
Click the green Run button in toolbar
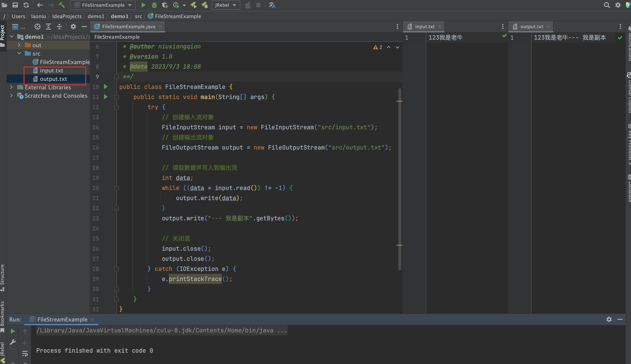click(143, 5)
